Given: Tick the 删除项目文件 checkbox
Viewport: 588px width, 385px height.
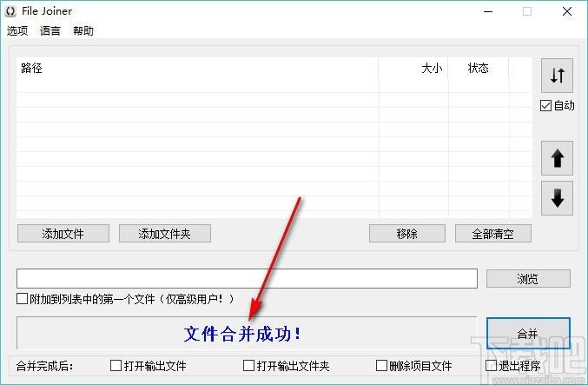Looking at the screenshot, I should tap(381, 366).
